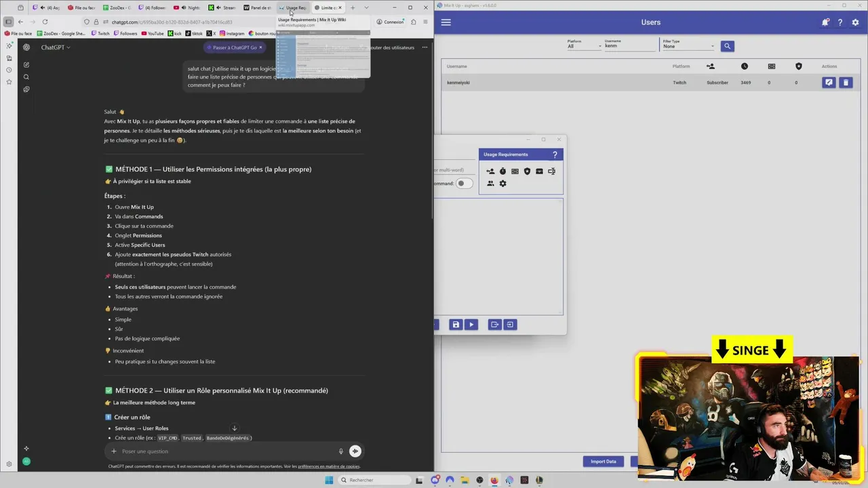The width and height of the screenshot is (868, 488).
Task: Open a new browser tab with the plus button
Action: pyautogui.click(x=353, y=7)
